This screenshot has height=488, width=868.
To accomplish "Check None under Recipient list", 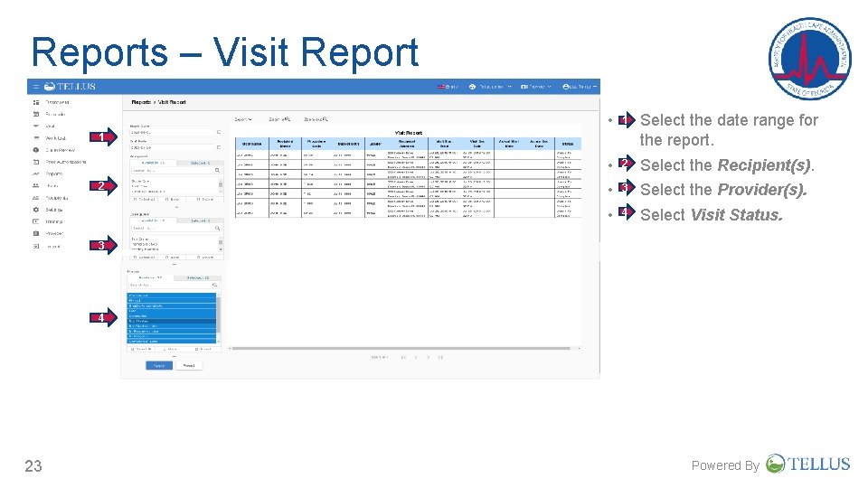I will pos(172,199).
